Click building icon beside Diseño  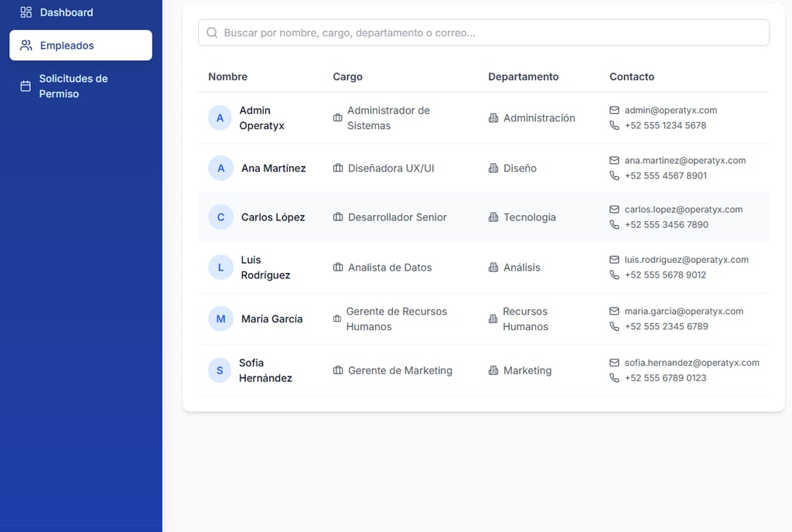coord(493,168)
